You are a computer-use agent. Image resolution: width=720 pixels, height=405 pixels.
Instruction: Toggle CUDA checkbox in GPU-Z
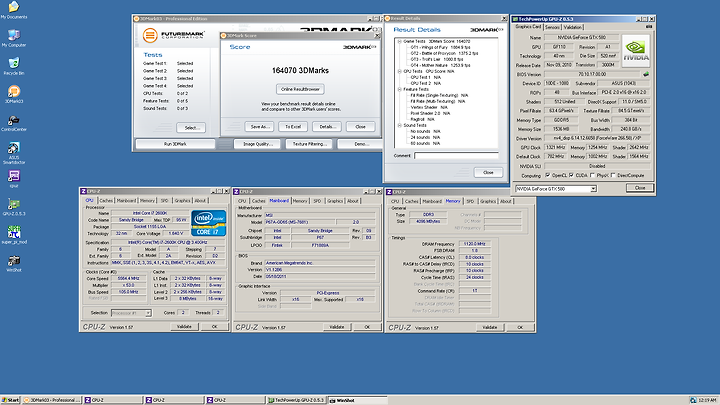tap(571, 175)
